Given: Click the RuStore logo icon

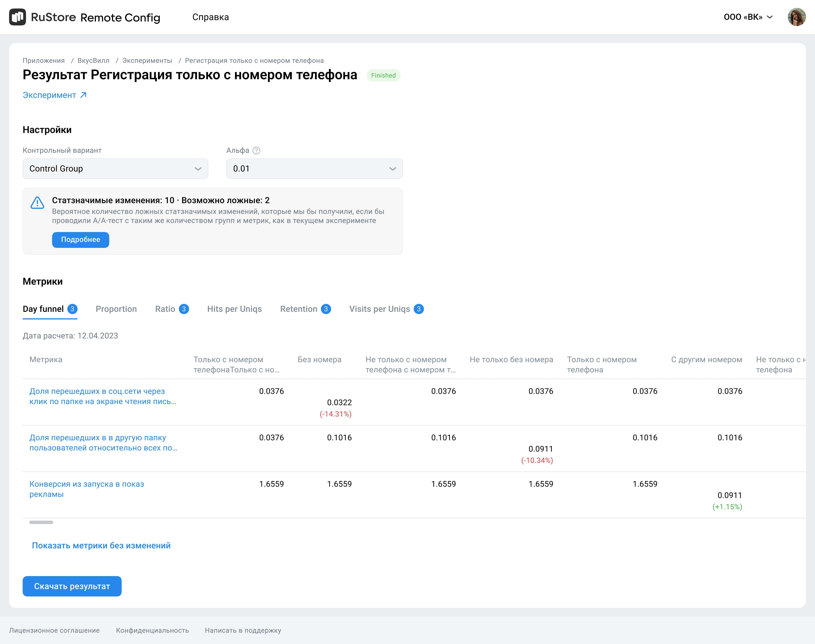Looking at the screenshot, I should (17, 17).
